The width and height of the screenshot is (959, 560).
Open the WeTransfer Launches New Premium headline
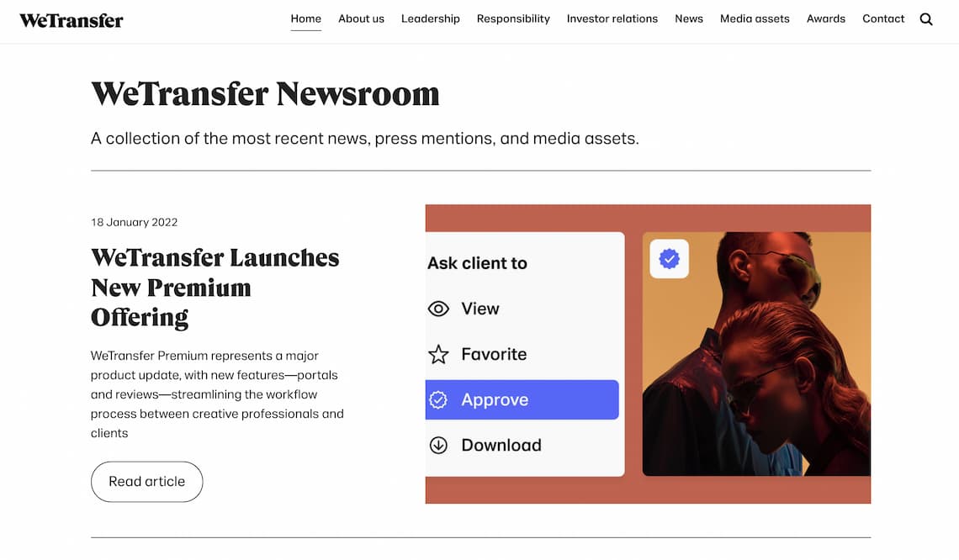pyautogui.click(x=215, y=287)
